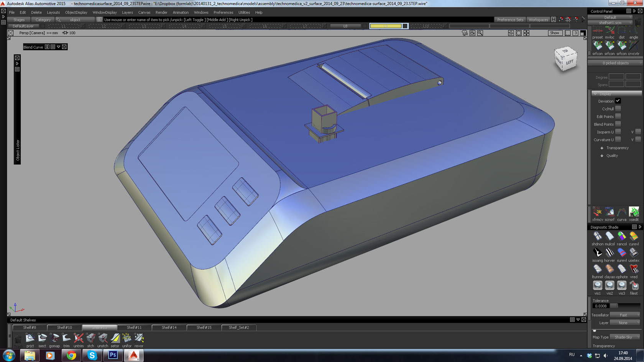Uncheck the Deviation display checkbox

click(x=618, y=101)
